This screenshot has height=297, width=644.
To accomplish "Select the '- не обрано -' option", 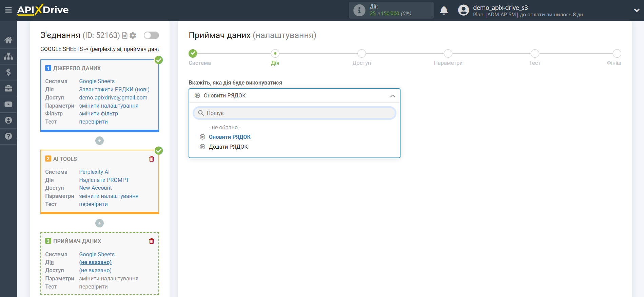I will click(225, 127).
